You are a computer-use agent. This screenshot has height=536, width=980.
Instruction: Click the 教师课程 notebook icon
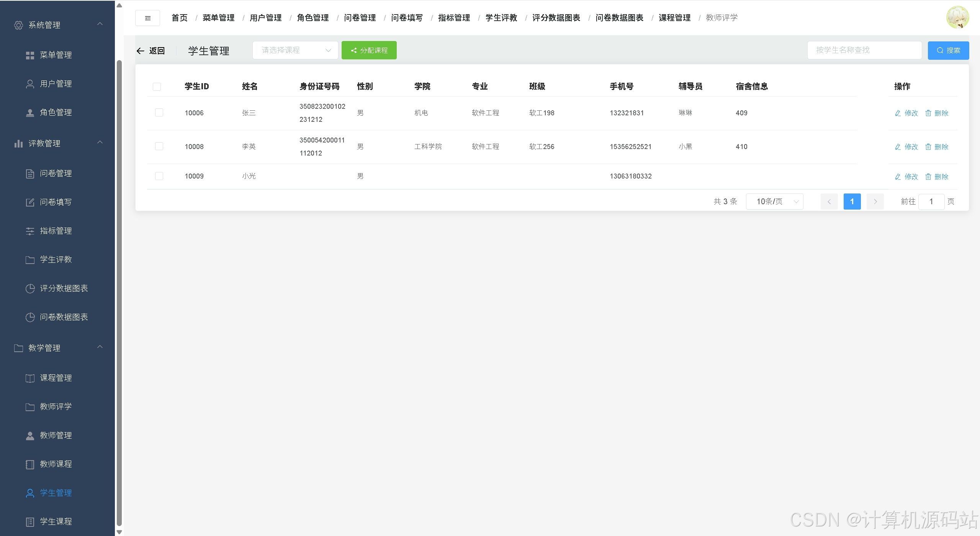coord(30,464)
